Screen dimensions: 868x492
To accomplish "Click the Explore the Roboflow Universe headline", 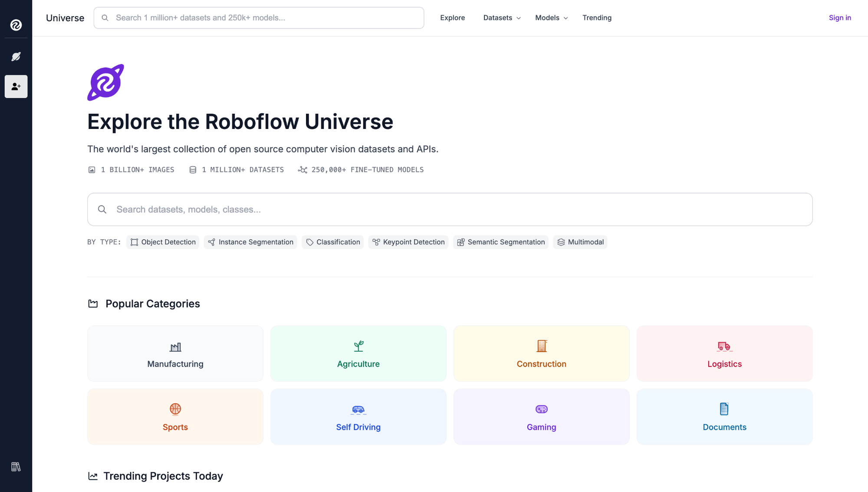I will [240, 122].
